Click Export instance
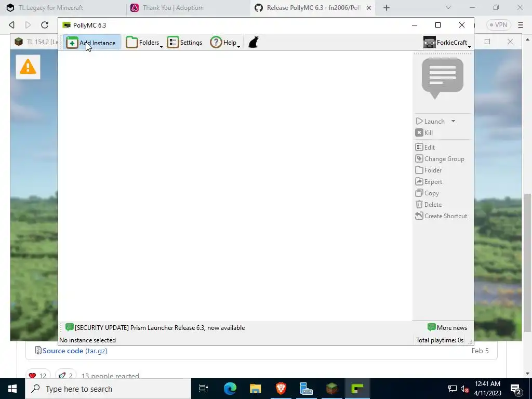532x399 pixels. [x=429, y=182]
